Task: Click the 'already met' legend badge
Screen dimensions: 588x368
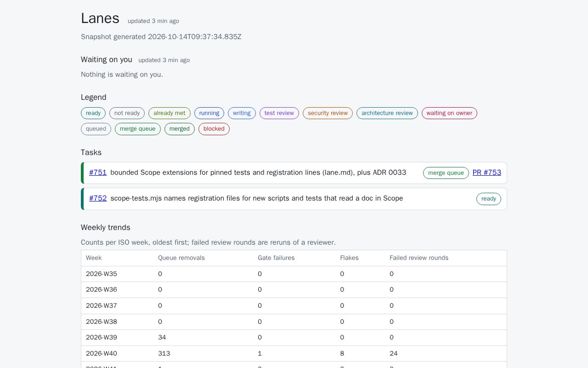Action: point(170,113)
